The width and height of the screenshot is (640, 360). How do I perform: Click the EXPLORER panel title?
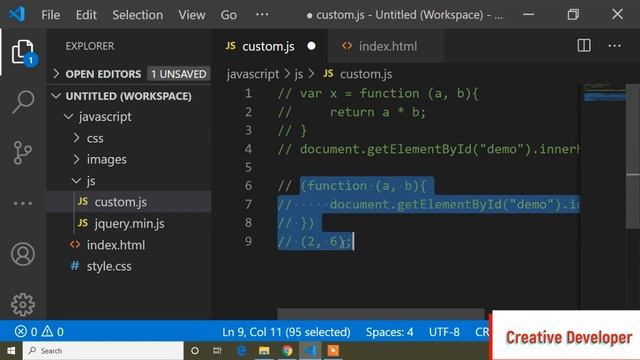90,46
